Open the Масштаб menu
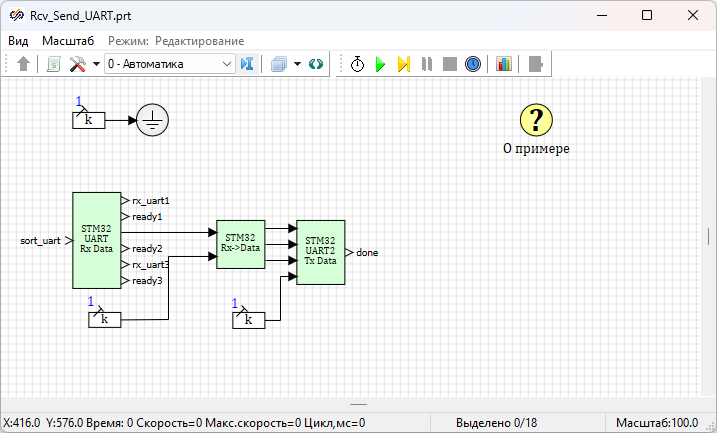 tap(68, 41)
